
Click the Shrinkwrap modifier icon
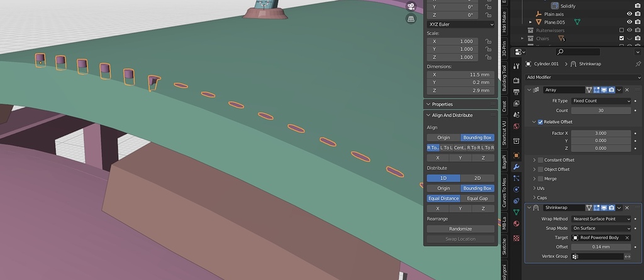pyautogui.click(x=536, y=208)
